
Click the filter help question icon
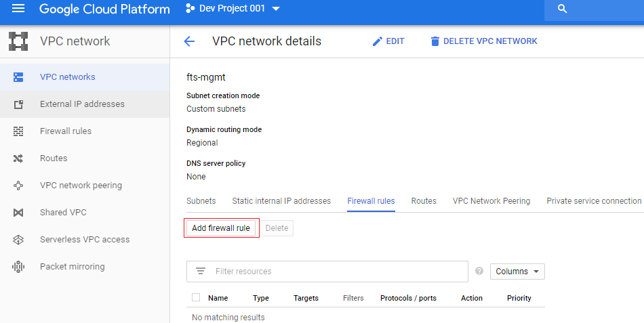click(479, 272)
